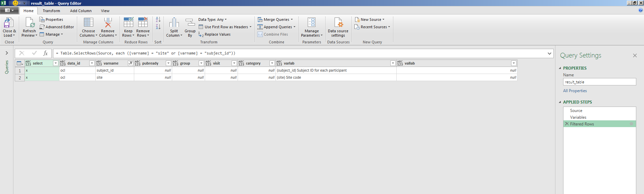Image resolution: width=644 pixels, height=194 pixels.
Task: Open the smiley feedback icon
Action: pyautogui.click(x=15, y=3)
